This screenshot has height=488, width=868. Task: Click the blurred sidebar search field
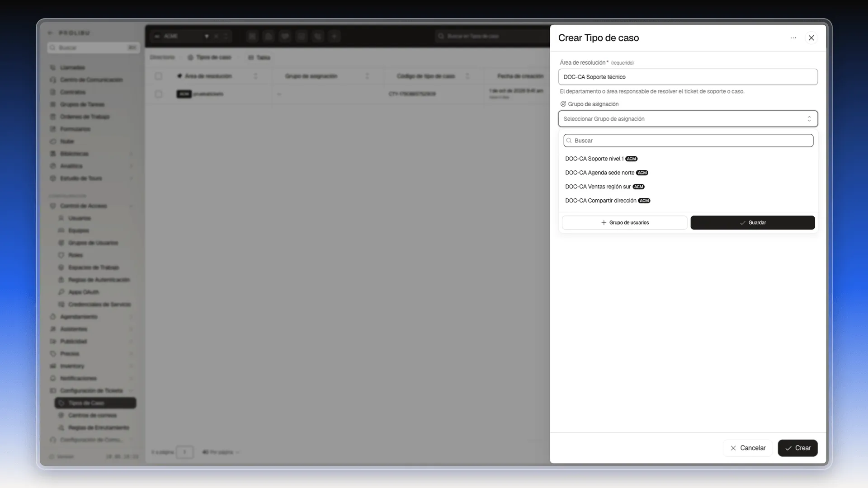tap(94, 47)
